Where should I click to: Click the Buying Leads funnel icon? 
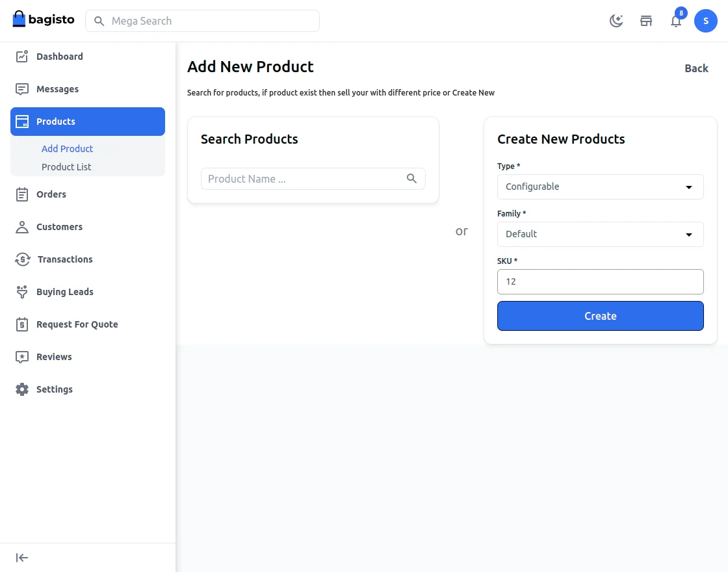tap(22, 292)
